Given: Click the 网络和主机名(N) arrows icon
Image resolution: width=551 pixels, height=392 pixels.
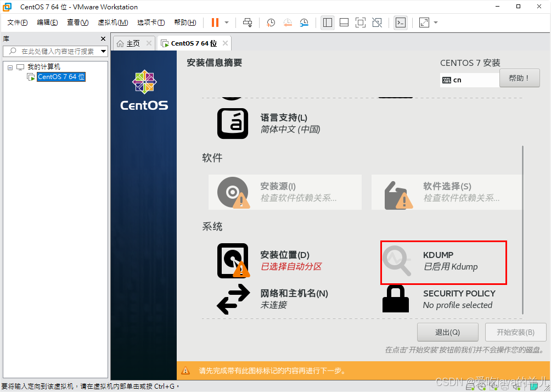Looking at the screenshot, I should [x=233, y=299].
